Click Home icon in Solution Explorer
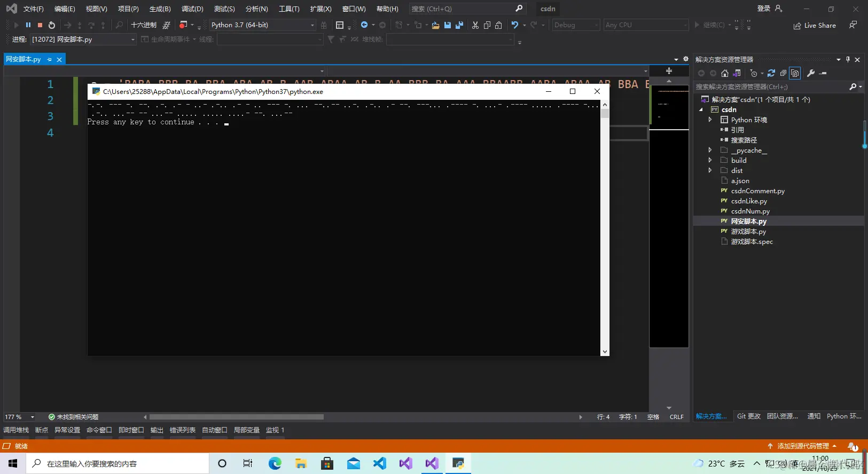The width and height of the screenshot is (868, 474). tap(725, 73)
